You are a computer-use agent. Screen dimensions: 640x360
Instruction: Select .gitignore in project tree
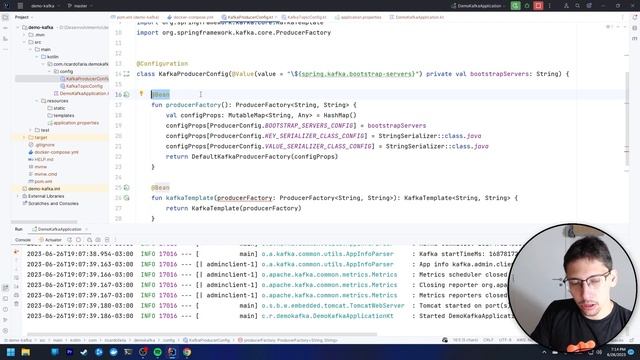[x=41, y=145]
